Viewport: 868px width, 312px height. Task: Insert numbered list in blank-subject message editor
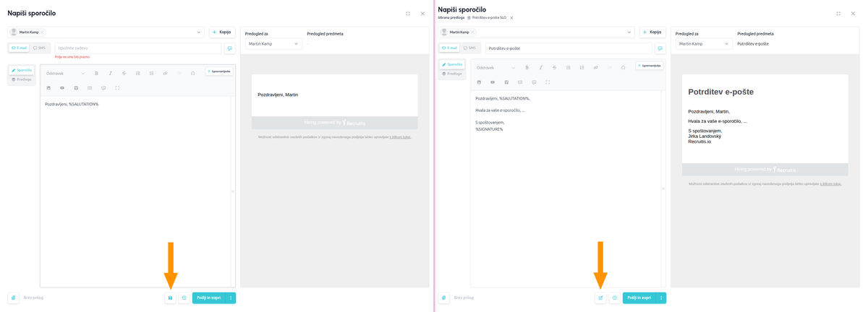click(x=151, y=73)
